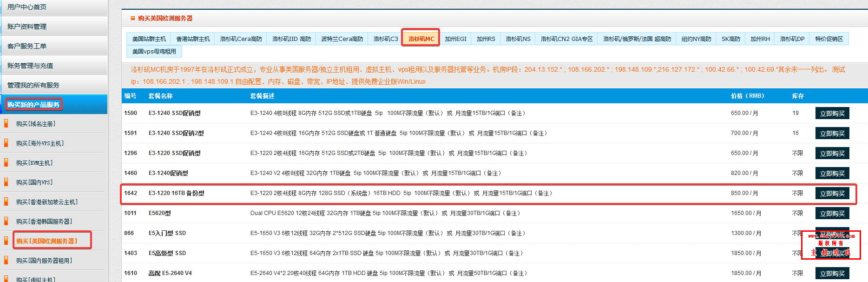Open the 洛杉矶Cera高防 tab
The image size is (868, 282).
point(241,39)
